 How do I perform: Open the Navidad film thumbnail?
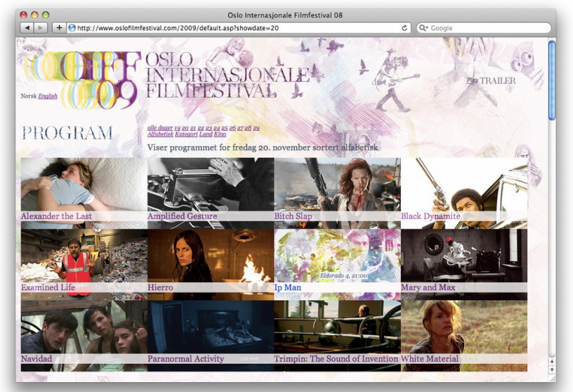(84, 336)
